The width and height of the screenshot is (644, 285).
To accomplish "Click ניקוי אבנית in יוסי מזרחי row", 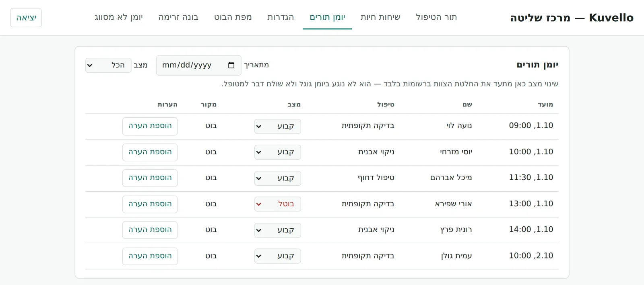I will pos(376,152).
